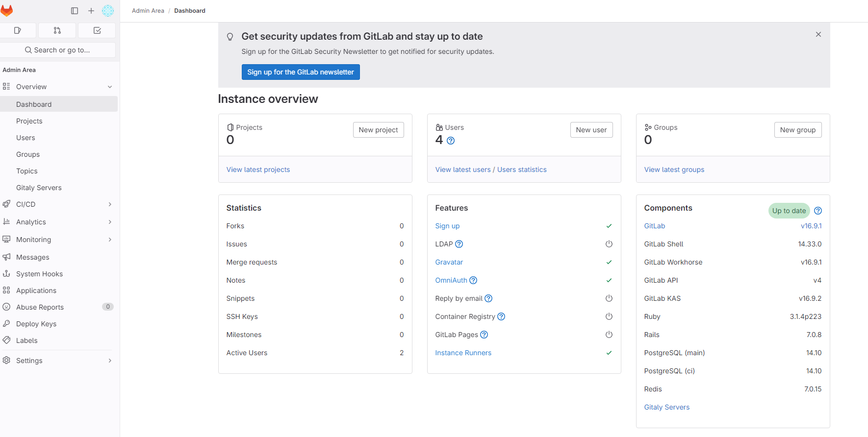Click the Admin Area breadcrumb
Image resolution: width=868 pixels, height=437 pixels.
148,11
